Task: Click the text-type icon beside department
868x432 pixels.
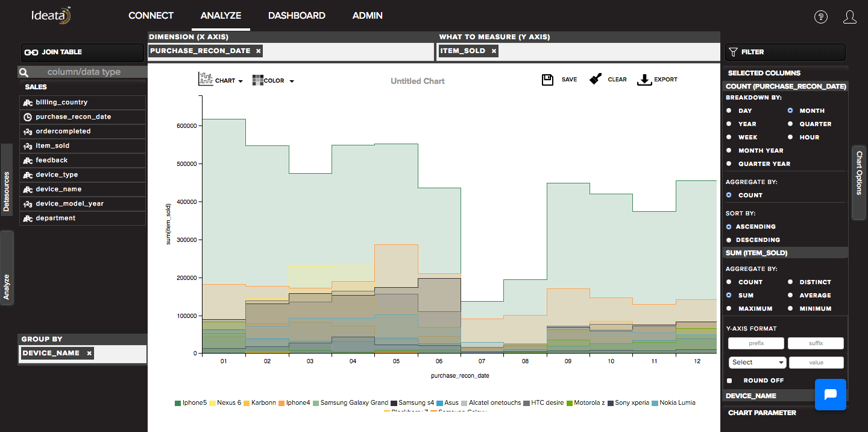Action: tap(28, 218)
